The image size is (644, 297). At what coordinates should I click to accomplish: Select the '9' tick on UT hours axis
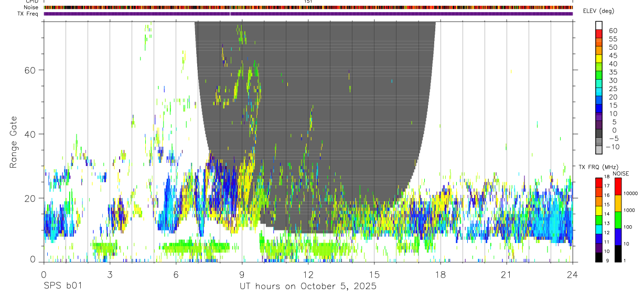(x=242, y=274)
